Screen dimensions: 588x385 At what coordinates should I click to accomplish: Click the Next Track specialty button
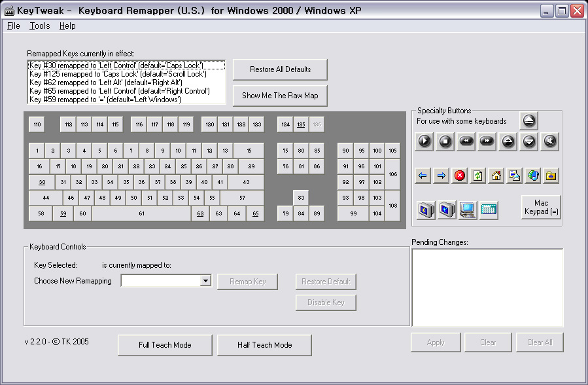pos(487,141)
